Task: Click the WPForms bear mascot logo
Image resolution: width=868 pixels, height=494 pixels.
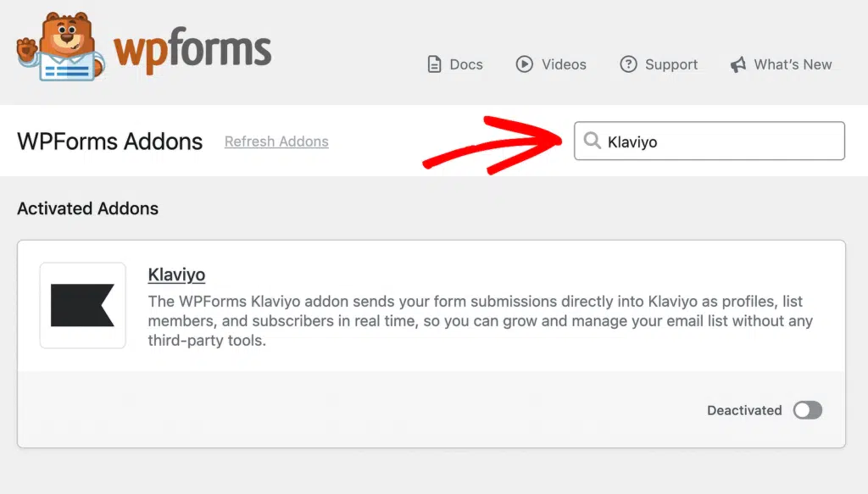Action: [61, 47]
